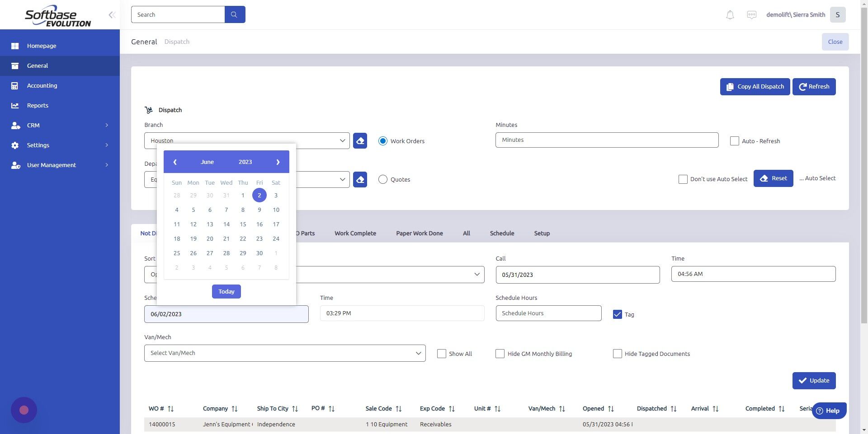Open the Reports section icon in the sidebar
Image resolution: width=868 pixels, height=434 pixels.
[x=15, y=105]
